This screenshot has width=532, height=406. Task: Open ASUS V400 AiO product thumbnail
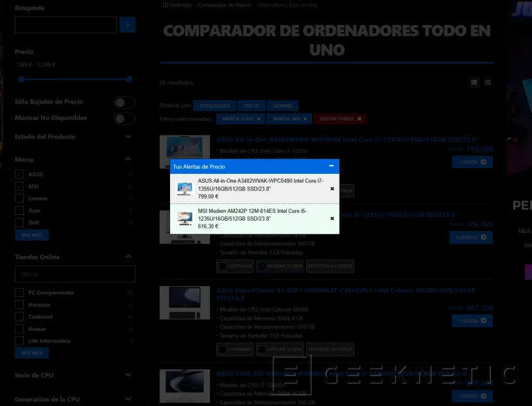click(x=185, y=386)
